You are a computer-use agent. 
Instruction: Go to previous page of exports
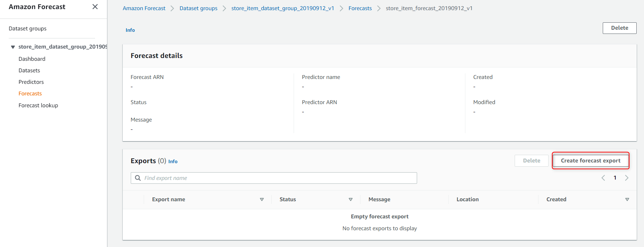point(603,178)
